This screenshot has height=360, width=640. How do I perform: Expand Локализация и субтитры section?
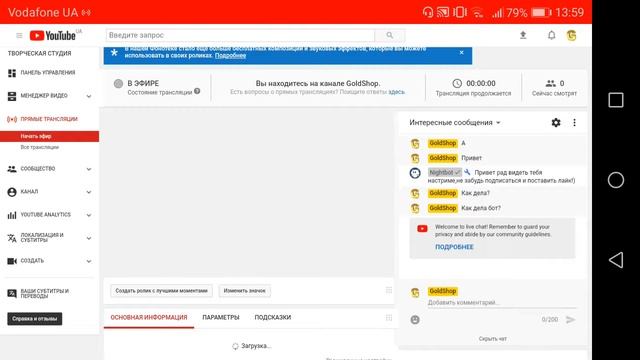point(89,238)
